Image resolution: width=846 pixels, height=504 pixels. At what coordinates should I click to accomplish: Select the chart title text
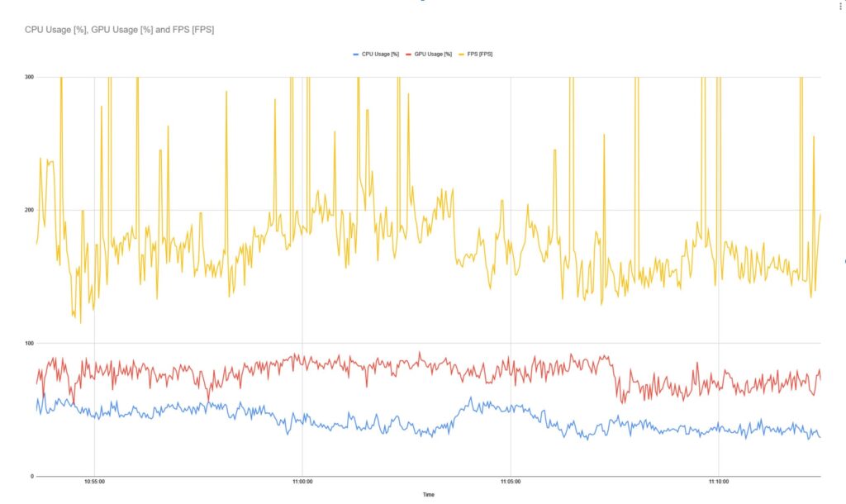point(119,31)
